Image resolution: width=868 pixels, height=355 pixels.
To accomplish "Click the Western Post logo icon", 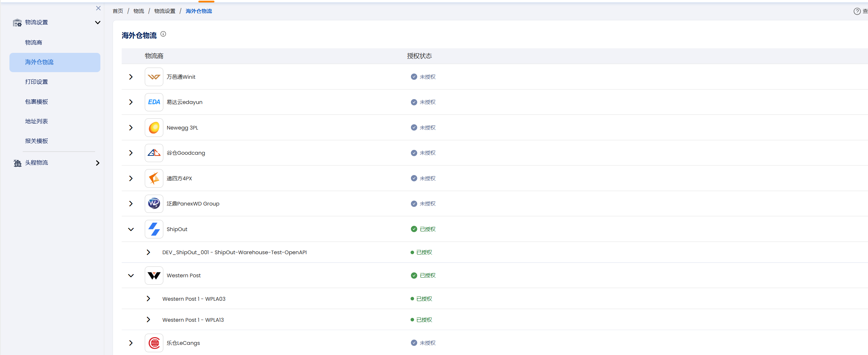I will 154,276.
